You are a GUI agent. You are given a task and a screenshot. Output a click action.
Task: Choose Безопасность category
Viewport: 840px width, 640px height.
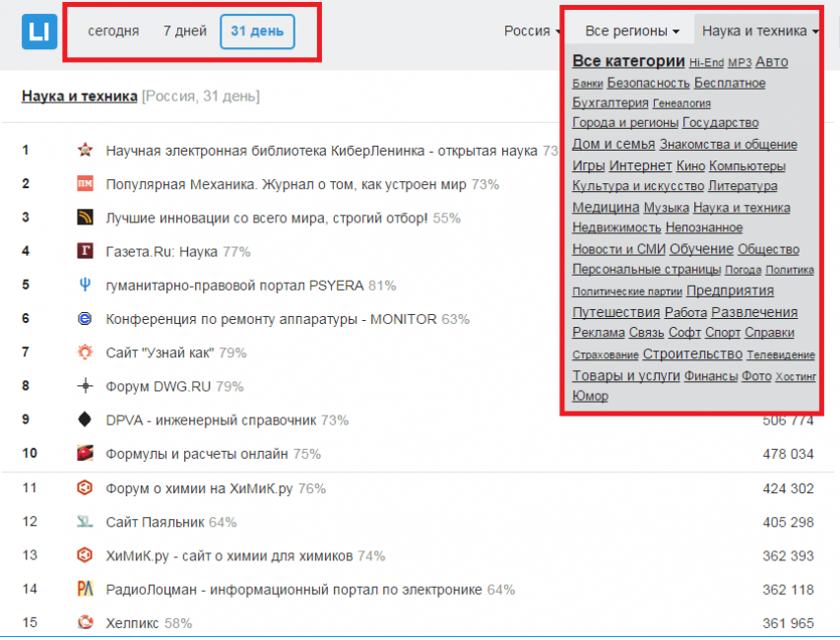(648, 83)
